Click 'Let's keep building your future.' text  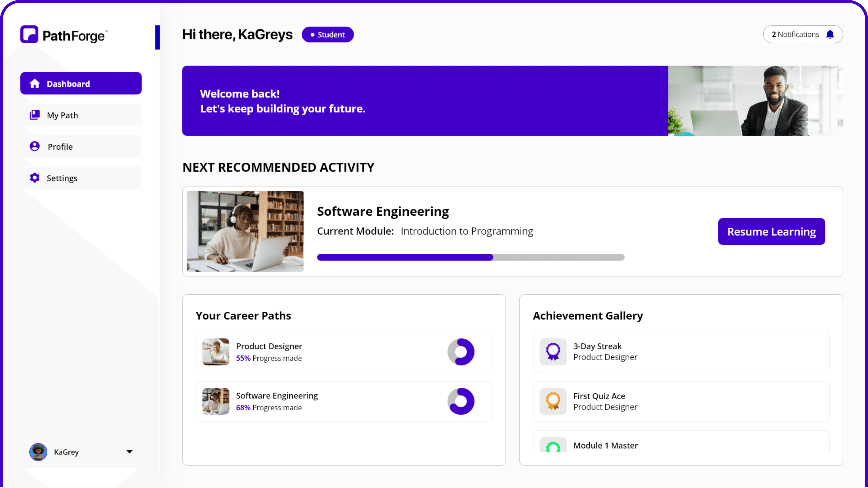(x=283, y=109)
